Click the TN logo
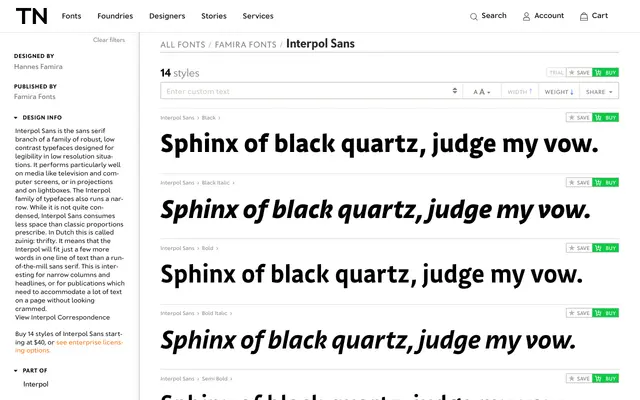 tap(31, 16)
